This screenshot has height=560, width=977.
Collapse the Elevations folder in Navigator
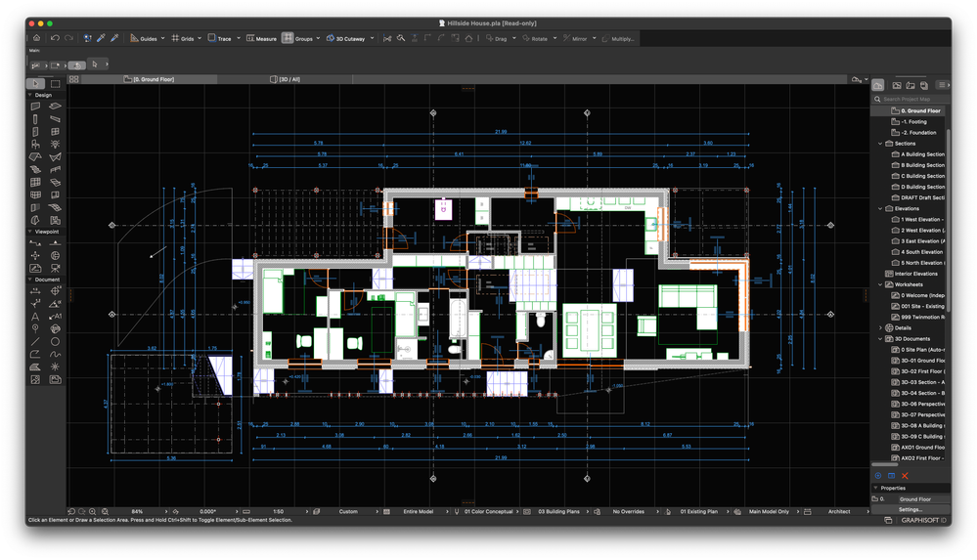[880, 208]
